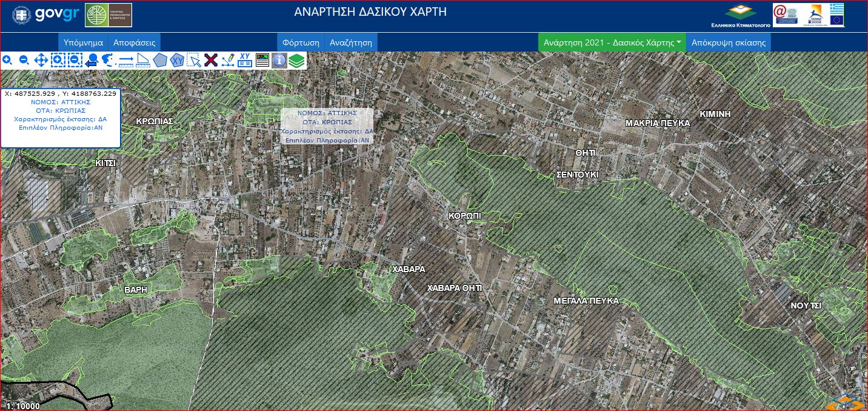Select the distance measurement ruler tool

(126, 60)
